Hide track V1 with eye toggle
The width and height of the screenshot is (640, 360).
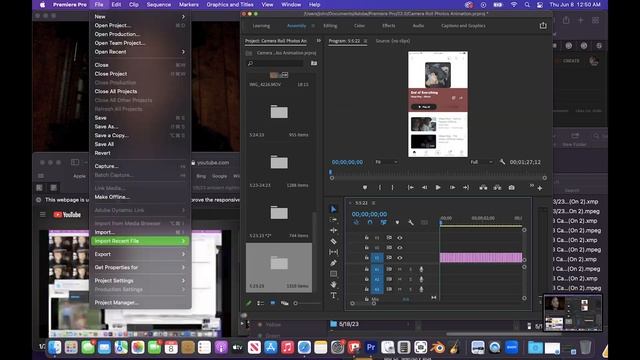tap(400, 258)
